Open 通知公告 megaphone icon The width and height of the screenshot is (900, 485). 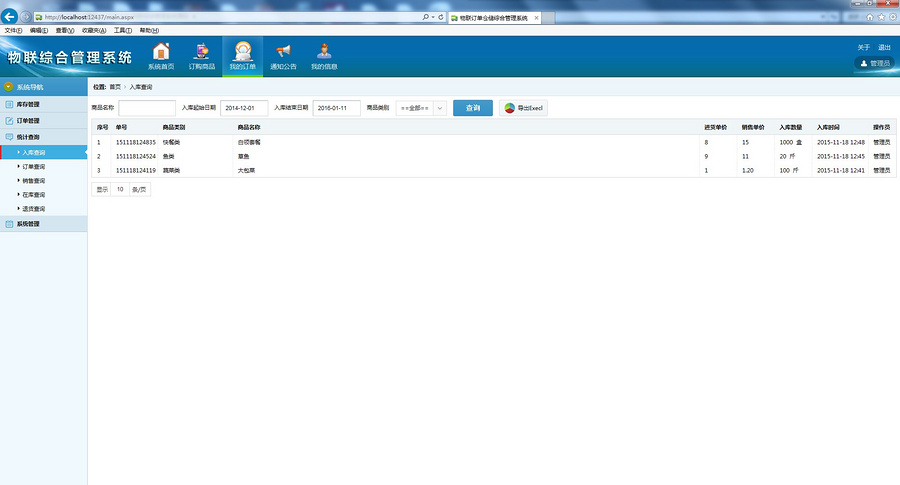click(283, 56)
